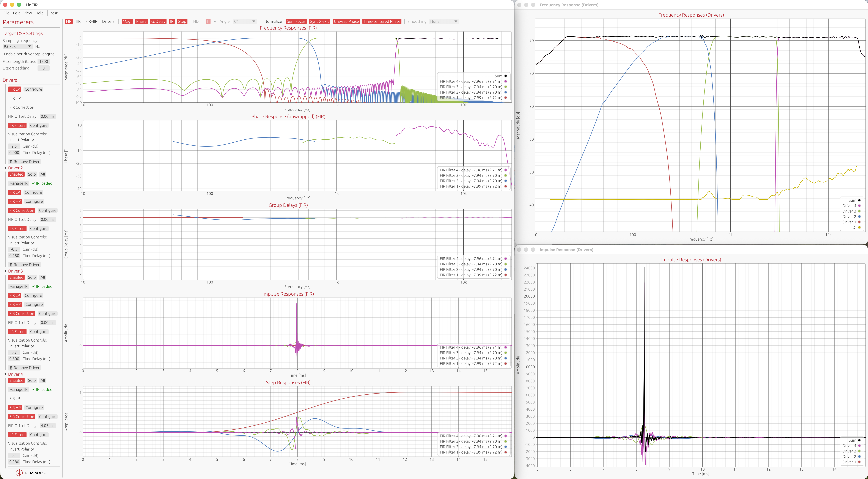This screenshot has height=479, width=868.
Task: Configure FIR Correction for Driver 3
Action: pos(47,314)
